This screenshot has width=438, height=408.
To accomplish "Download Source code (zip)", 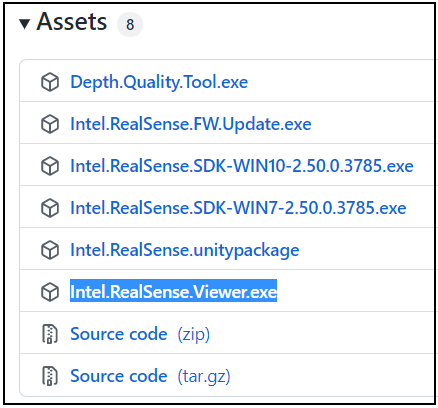I will 140,334.
